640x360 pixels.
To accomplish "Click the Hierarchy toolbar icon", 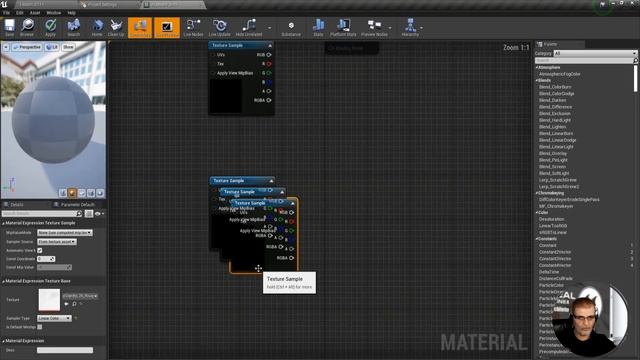I will pos(410,27).
